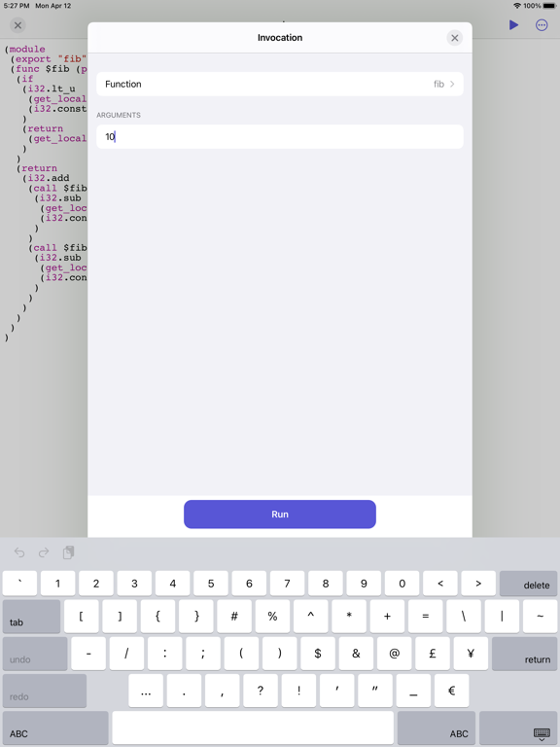Tap the less-than key
Screen dimensions: 560x747
(440, 584)
